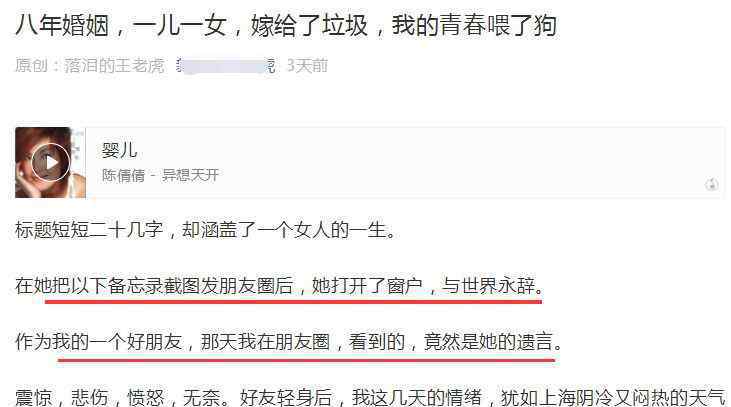Viewport: 731px width, 407px height.
Task: Click 八年婚姻 in the article headline
Action: (x=62, y=26)
